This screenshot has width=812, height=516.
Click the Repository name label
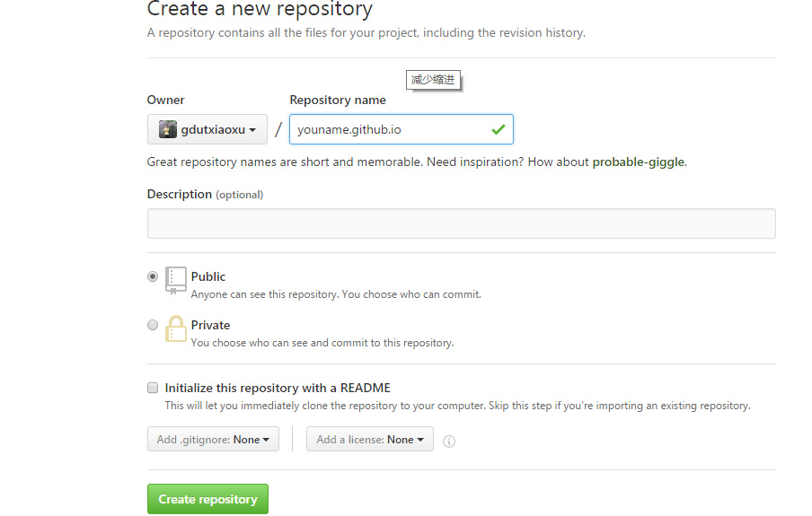click(338, 100)
